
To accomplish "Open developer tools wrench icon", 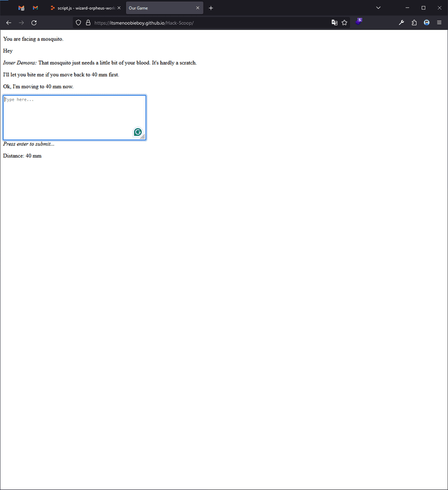I will coord(401,23).
